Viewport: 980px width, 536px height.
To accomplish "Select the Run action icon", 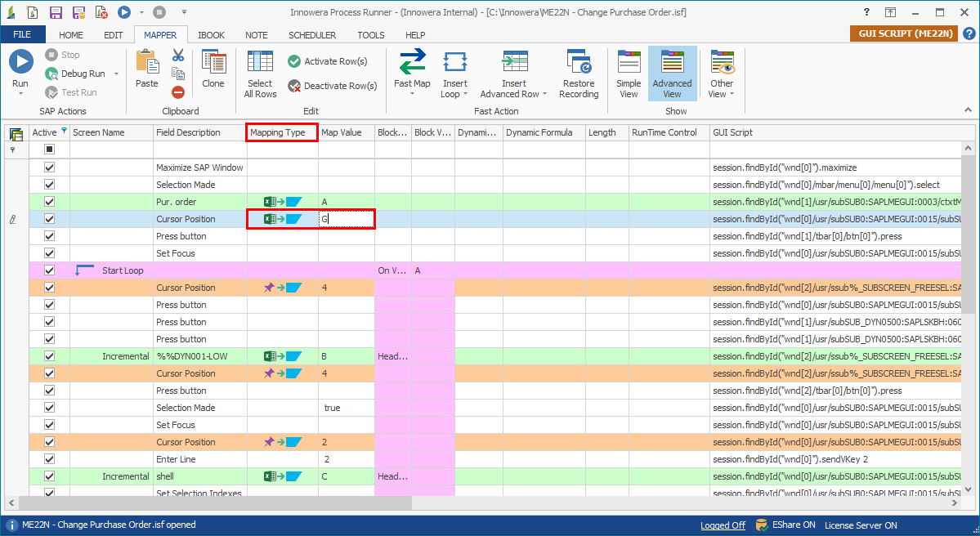I will (x=20, y=60).
